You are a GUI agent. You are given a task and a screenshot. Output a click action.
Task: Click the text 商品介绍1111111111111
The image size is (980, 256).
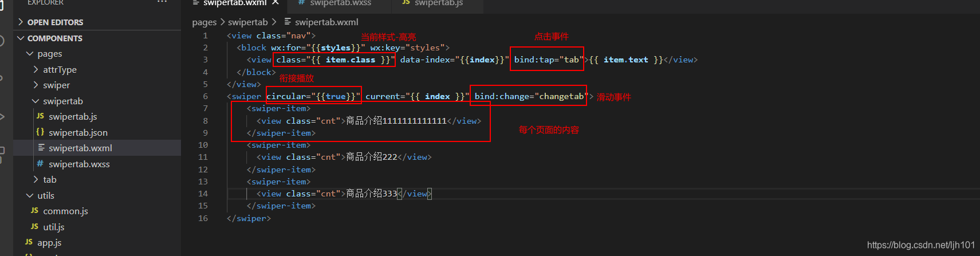pos(396,121)
